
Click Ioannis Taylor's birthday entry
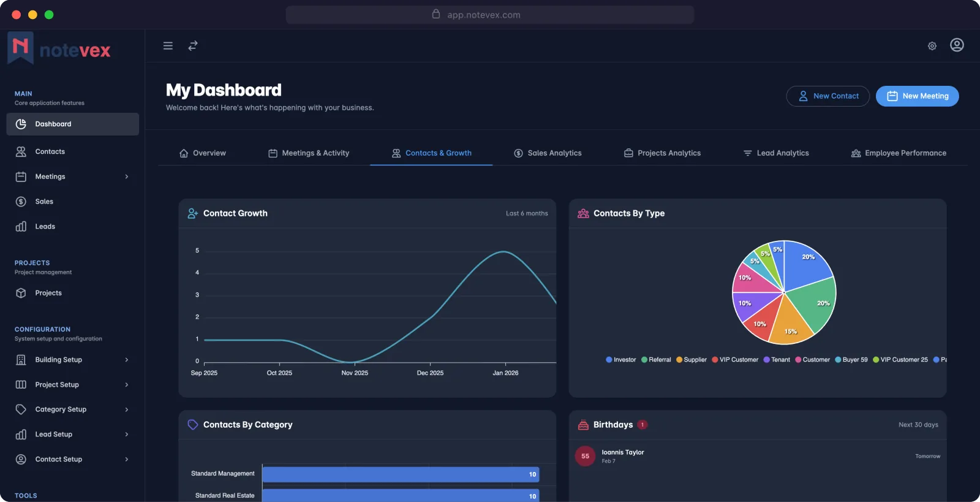pyautogui.click(x=758, y=456)
